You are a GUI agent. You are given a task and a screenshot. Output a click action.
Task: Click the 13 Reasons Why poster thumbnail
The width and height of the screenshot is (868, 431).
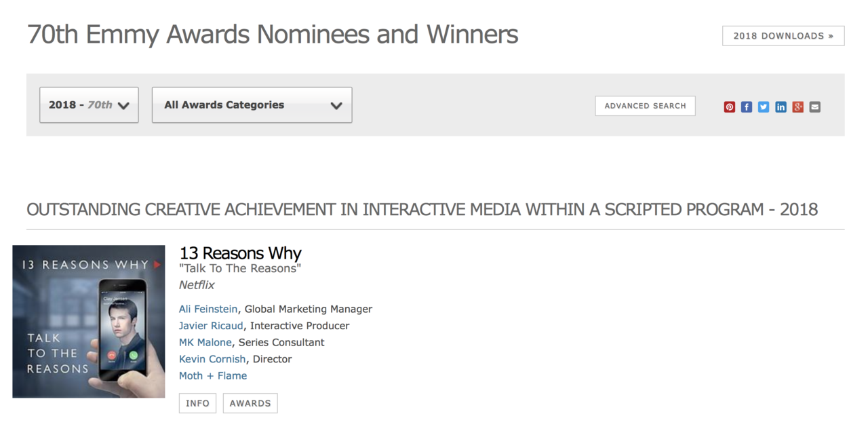(89, 321)
